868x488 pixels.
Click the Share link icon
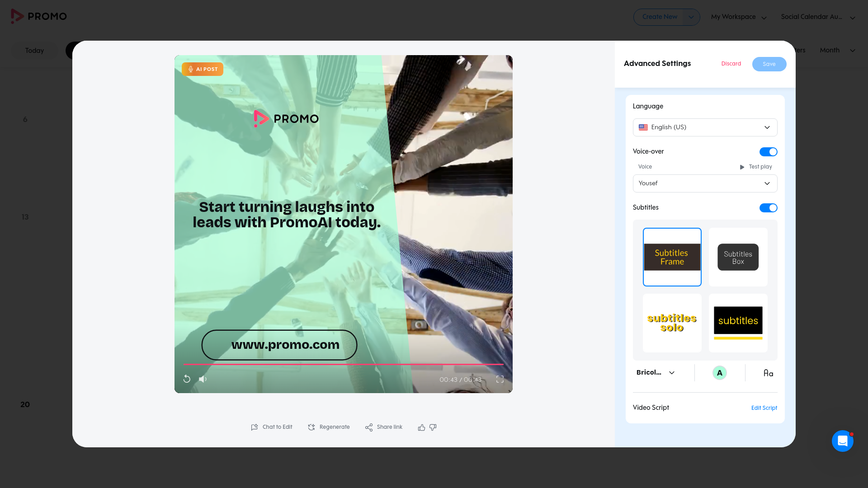point(368,427)
